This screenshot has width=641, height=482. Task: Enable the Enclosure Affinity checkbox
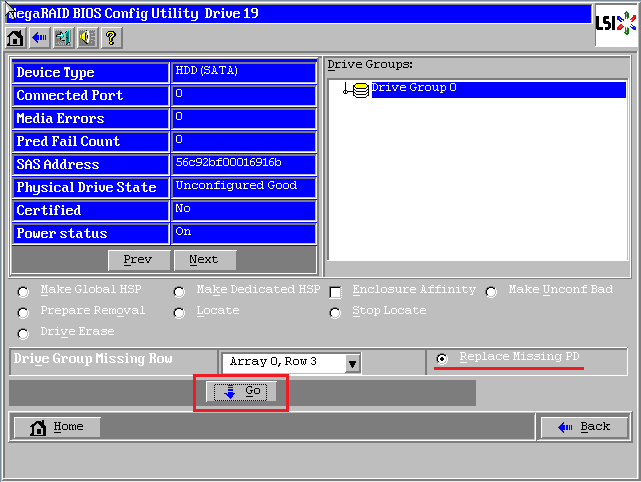[336, 292]
